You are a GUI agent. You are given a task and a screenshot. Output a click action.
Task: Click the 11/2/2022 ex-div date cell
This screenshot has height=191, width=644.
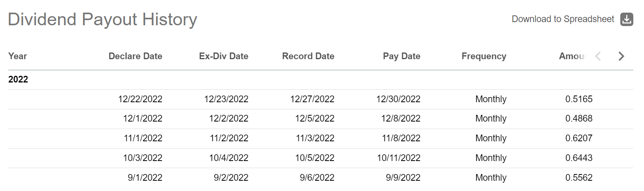[x=229, y=138]
